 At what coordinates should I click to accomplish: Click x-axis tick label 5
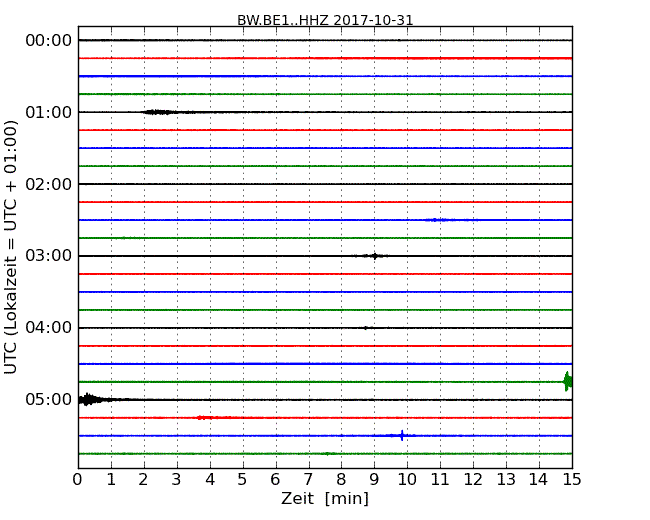(243, 480)
